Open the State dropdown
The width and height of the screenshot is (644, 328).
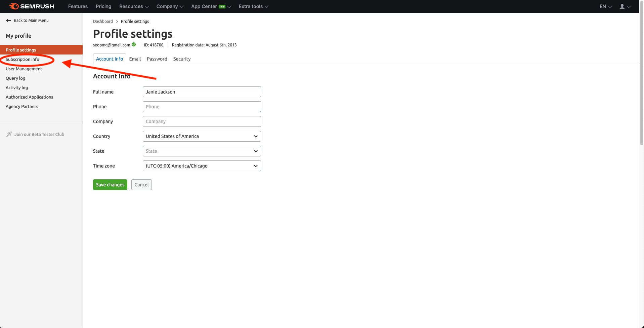(202, 151)
